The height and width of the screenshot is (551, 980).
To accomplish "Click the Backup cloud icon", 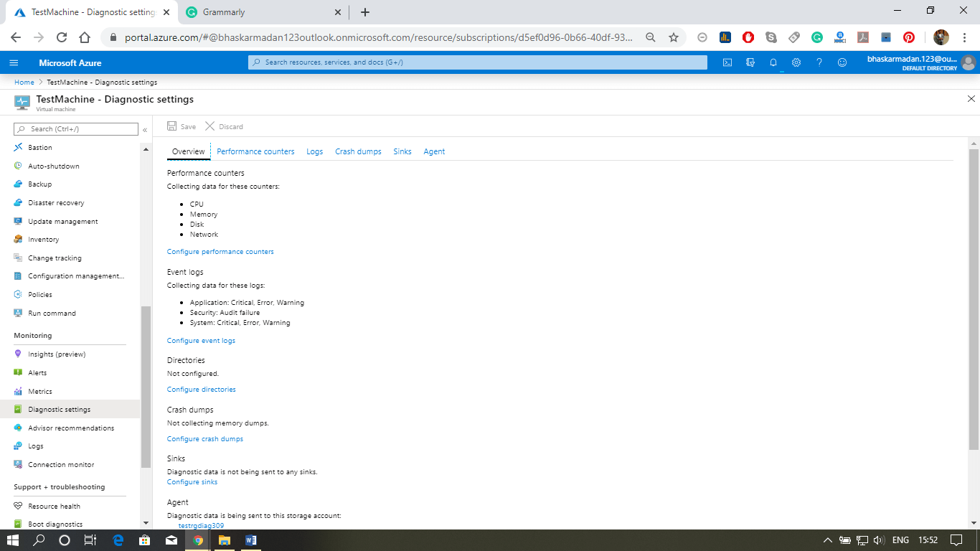I will point(18,184).
